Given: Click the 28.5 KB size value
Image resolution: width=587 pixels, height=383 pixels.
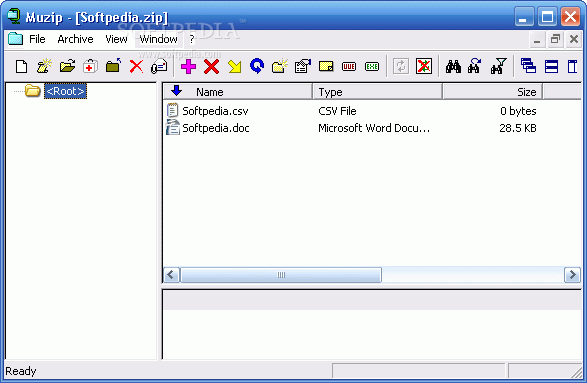Looking at the screenshot, I should 518,128.
